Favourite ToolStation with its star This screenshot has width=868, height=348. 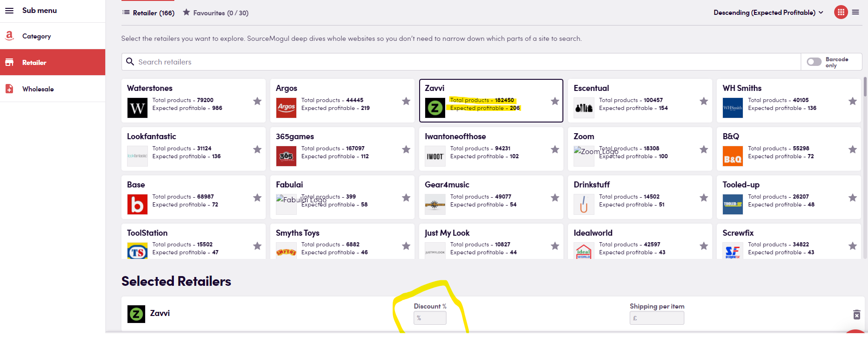point(257,246)
